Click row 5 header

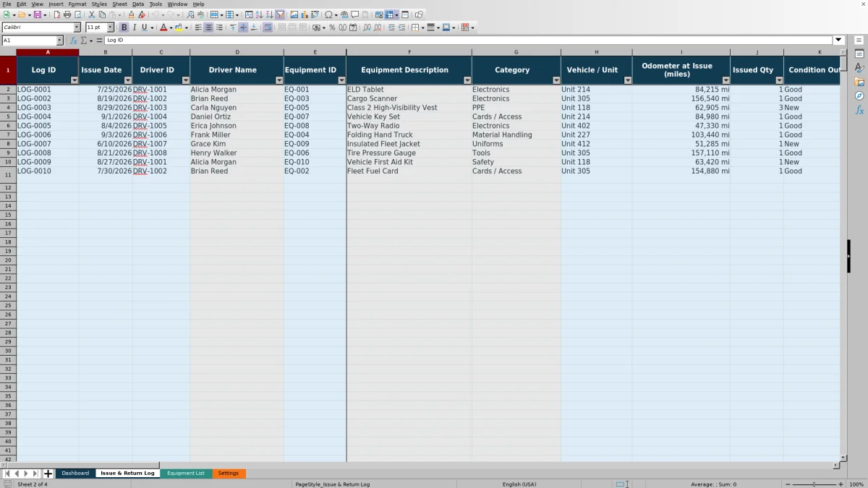8,116
